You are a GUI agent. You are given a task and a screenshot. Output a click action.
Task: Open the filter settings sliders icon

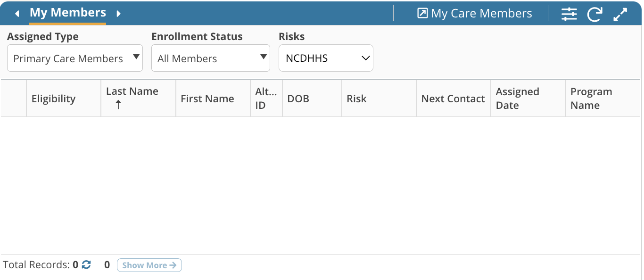click(x=569, y=14)
